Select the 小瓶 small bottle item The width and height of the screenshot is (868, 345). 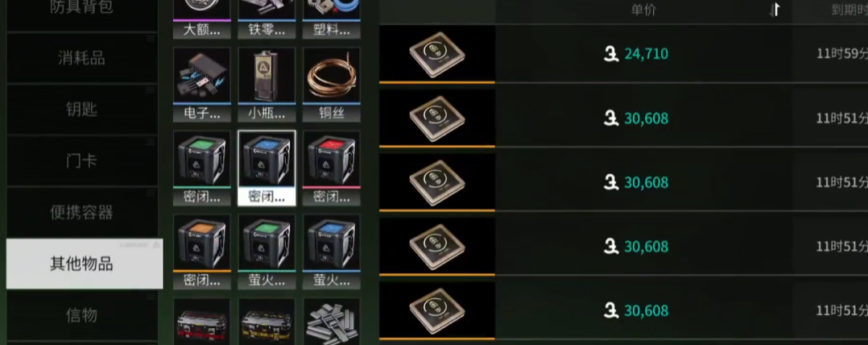click(267, 84)
